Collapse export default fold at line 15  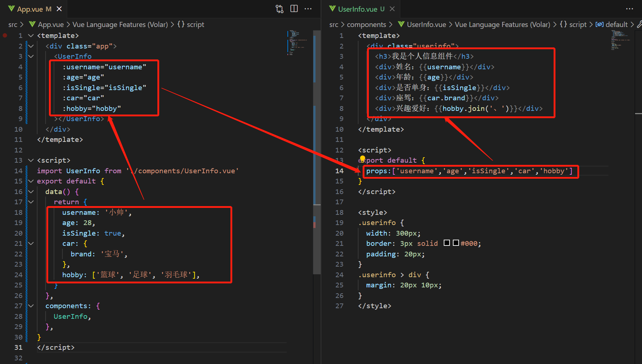[31, 181]
